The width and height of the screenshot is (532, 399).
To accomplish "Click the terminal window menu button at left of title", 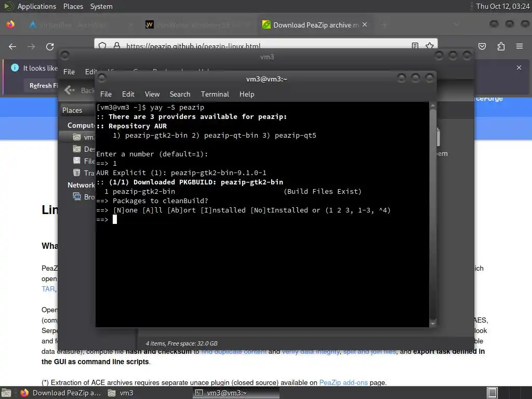I will click(101, 78).
